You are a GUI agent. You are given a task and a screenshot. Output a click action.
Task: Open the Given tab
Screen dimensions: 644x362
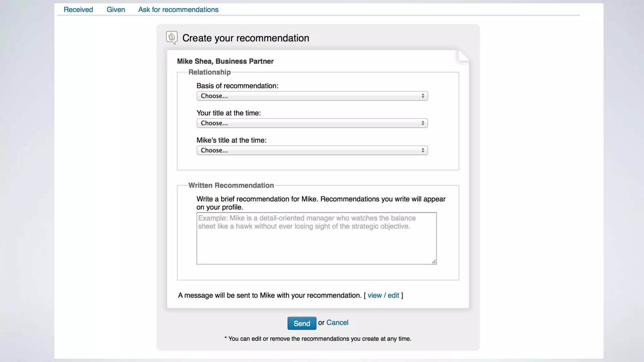116,10
